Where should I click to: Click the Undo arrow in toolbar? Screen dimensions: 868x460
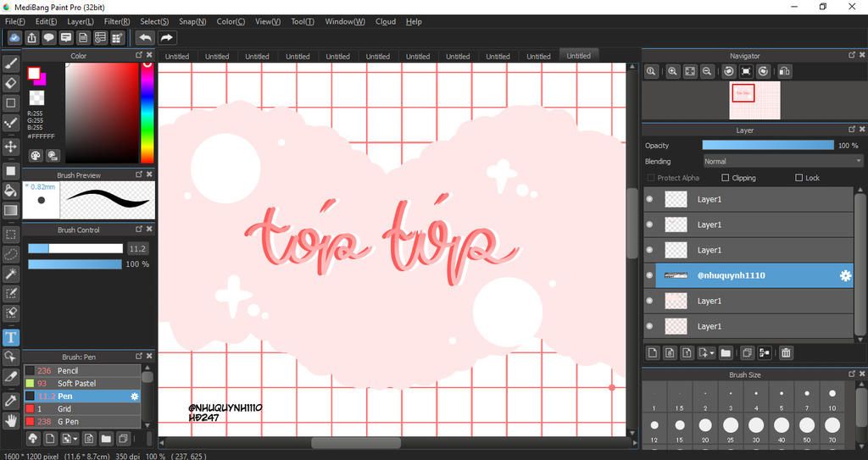tap(145, 37)
